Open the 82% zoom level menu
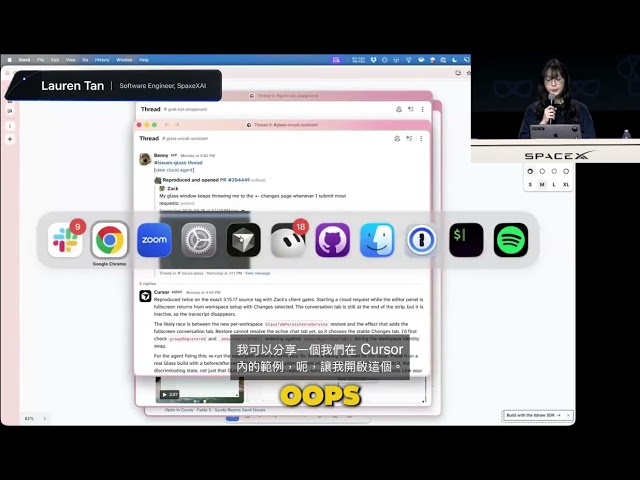This screenshot has height=480, width=640. tap(29, 418)
